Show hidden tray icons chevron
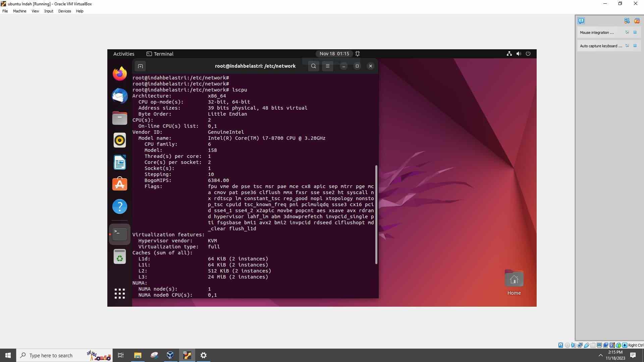The image size is (644, 362). [600, 355]
